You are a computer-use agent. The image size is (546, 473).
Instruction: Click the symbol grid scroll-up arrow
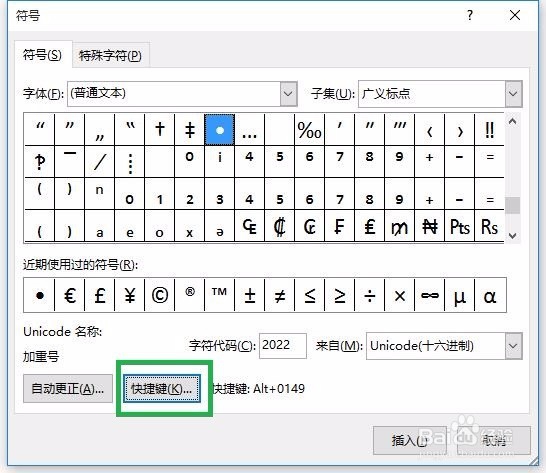tap(512, 122)
